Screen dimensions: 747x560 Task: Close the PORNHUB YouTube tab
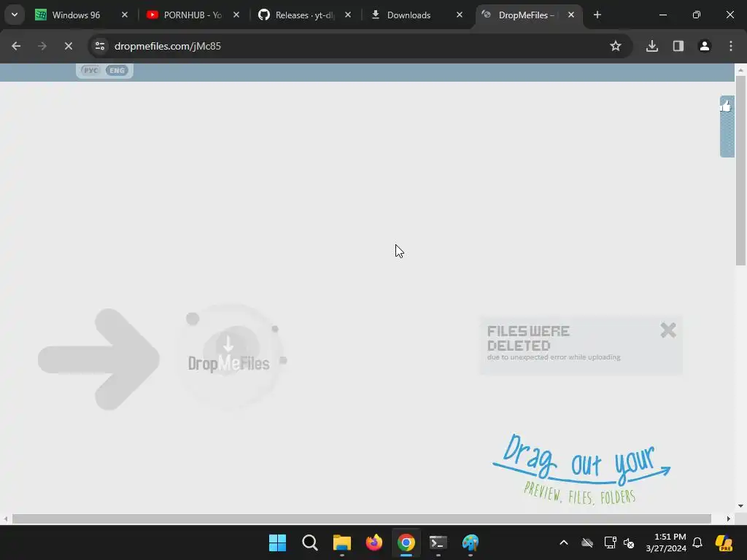pyautogui.click(x=236, y=15)
